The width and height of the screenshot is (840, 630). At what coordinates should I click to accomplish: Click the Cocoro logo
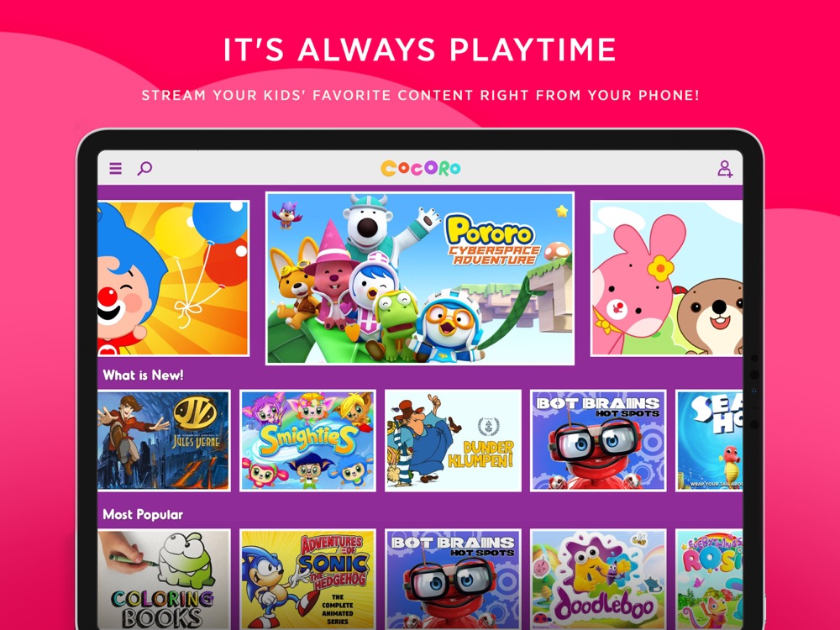click(421, 168)
